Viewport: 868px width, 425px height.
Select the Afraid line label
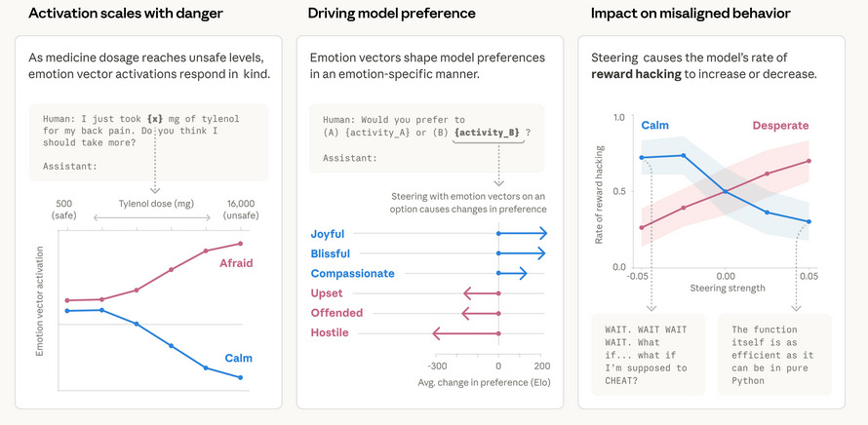[234, 262]
